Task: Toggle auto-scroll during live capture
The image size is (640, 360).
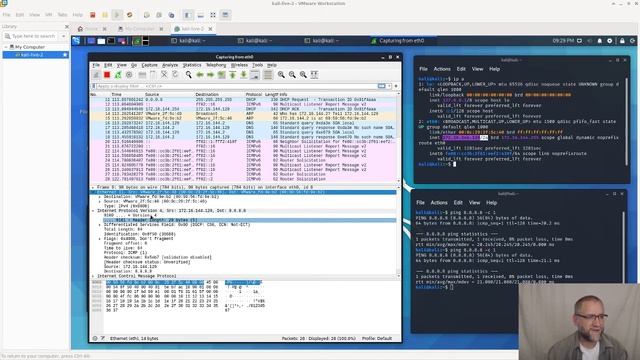Action: pos(255,75)
